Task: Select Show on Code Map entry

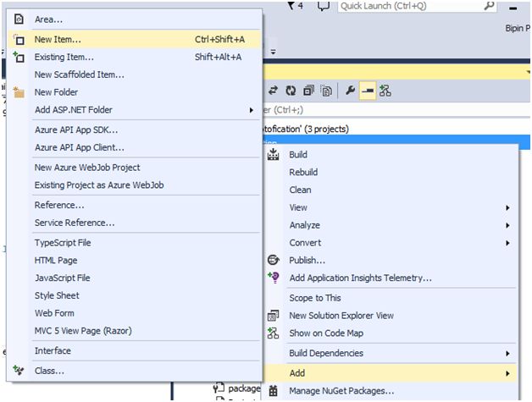Action: point(391,333)
